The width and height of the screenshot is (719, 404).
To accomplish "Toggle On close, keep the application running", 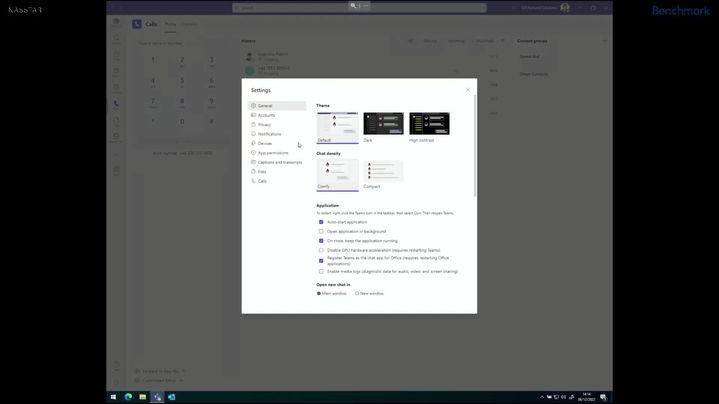I will [321, 241].
